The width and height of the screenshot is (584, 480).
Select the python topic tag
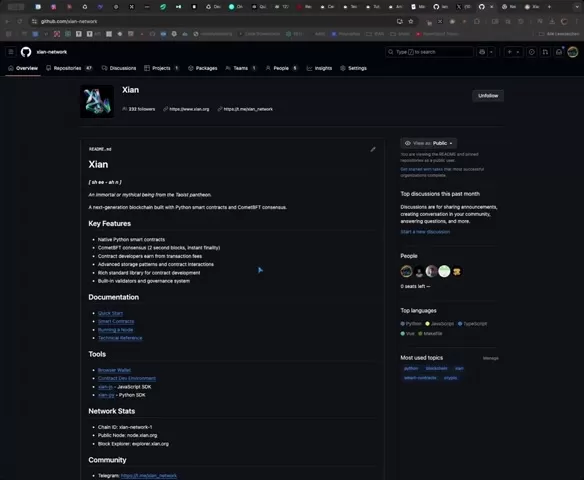click(411, 368)
